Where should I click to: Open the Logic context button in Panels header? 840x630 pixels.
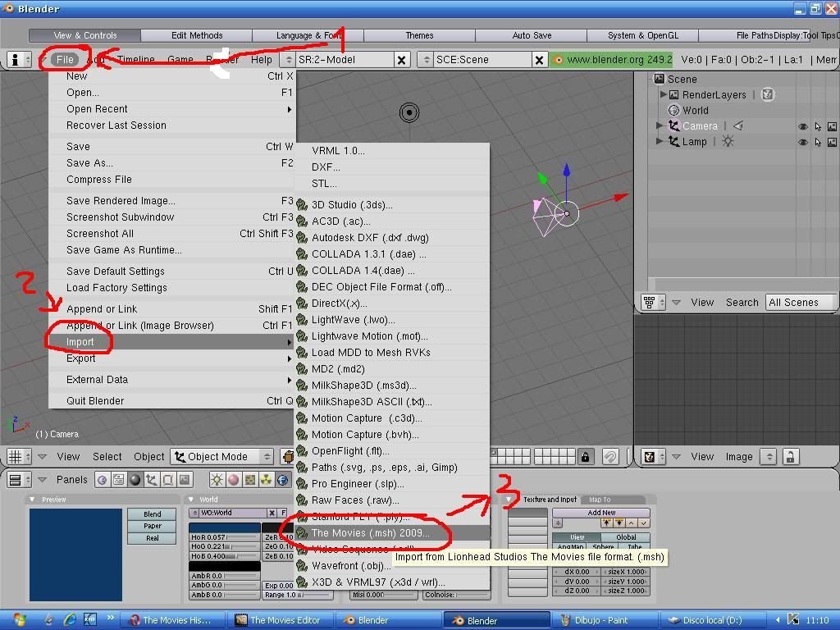click(x=103, y=479)
